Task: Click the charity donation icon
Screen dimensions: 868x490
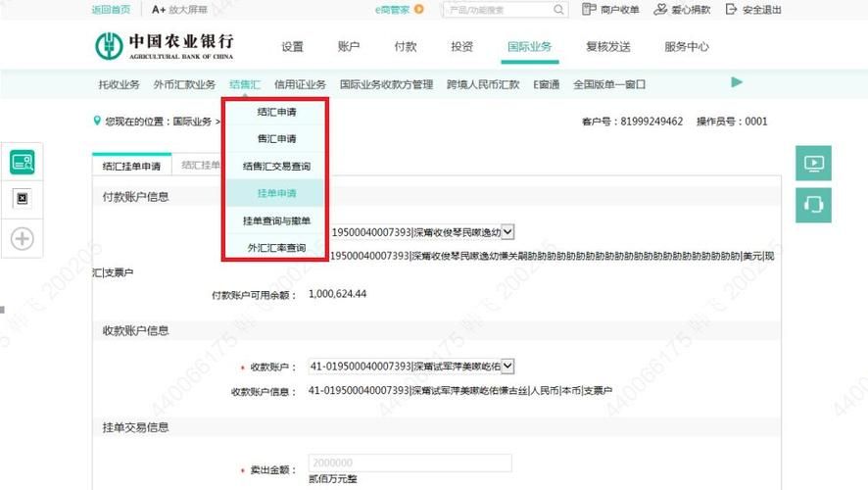Action: click(x=660, y=10)
